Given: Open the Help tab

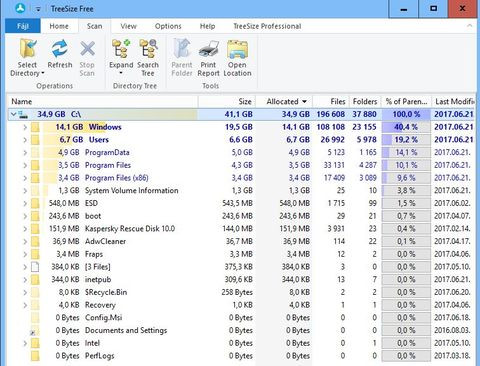Looking at the screenshot, I should 207,26.
